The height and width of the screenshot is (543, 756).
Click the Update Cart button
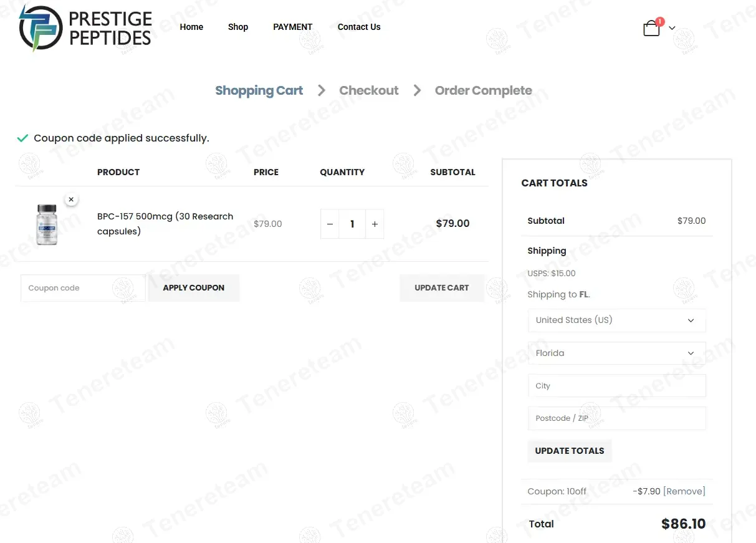(x=442, y=288)
